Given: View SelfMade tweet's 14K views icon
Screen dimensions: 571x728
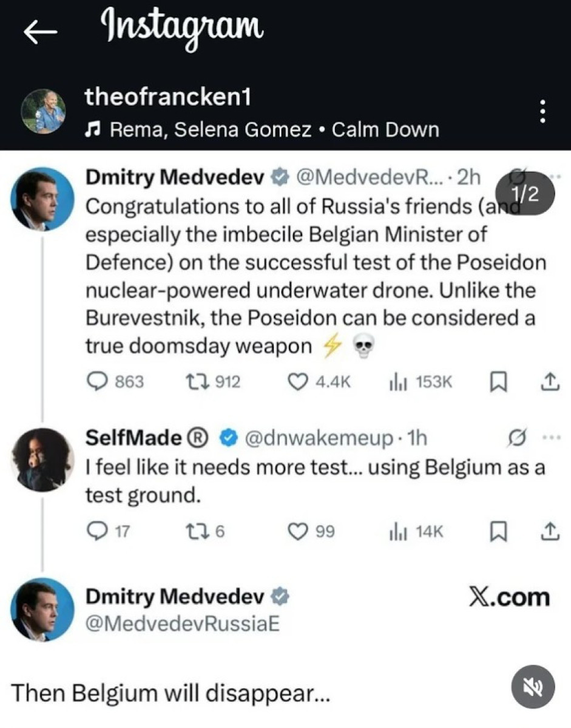Looking at the screenshot, I should point(396,532).
